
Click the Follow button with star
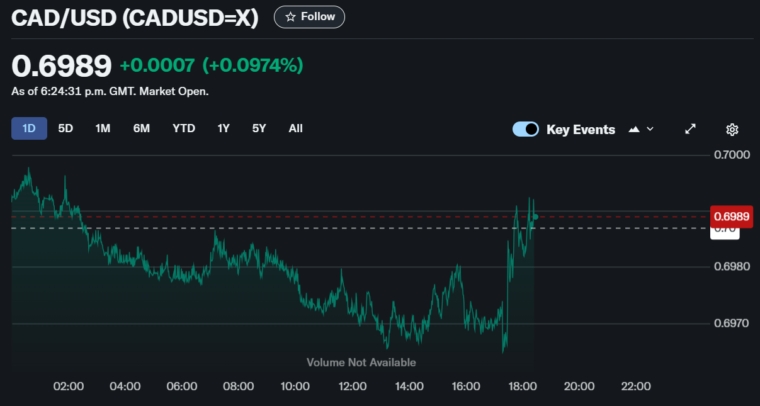pos(309,17)
